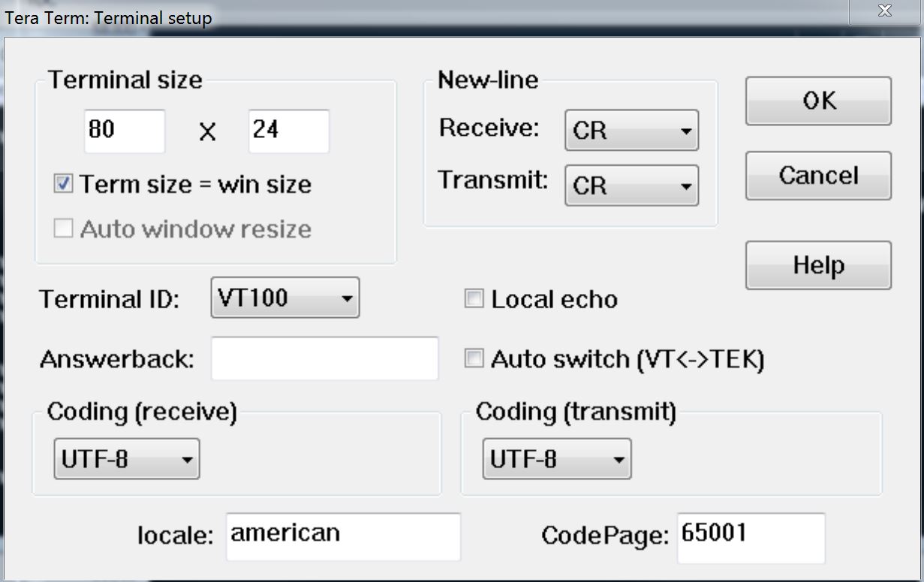
Task: Click the Terminal size group title
Action: point(125,80)
